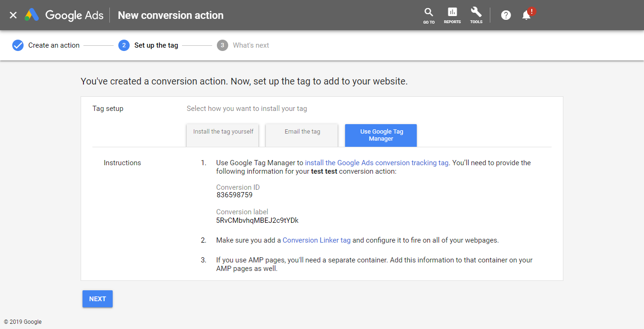Click the Instructions section label
Viewport: 644px width, 329px height.
pos(122,163)
